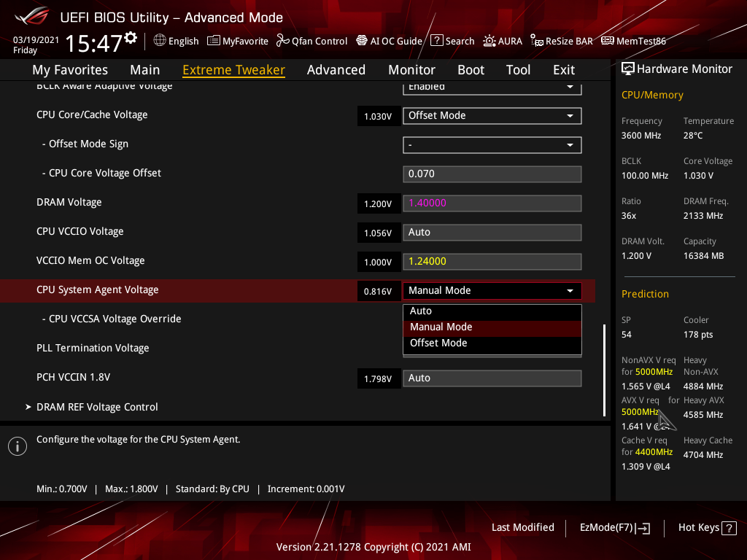Click CPU/Memory heading in Hardware Monitor
Image resolution: width=747 pixels, height=560 pixels.
pos(652,95)
